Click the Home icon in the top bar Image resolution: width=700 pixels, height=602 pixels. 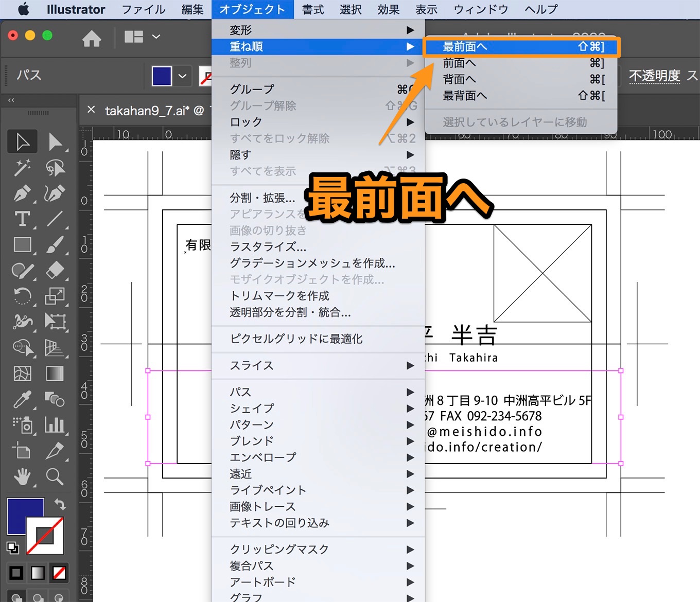tap(92, 38)
